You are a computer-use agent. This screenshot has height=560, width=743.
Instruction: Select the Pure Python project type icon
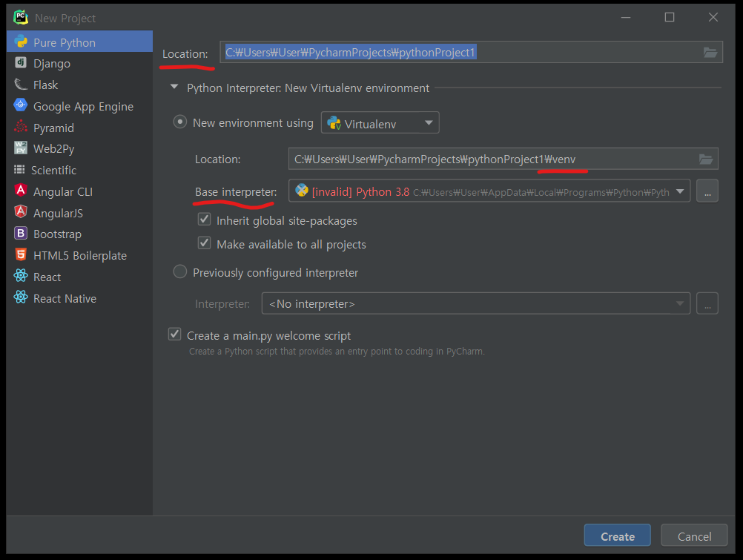21,42
